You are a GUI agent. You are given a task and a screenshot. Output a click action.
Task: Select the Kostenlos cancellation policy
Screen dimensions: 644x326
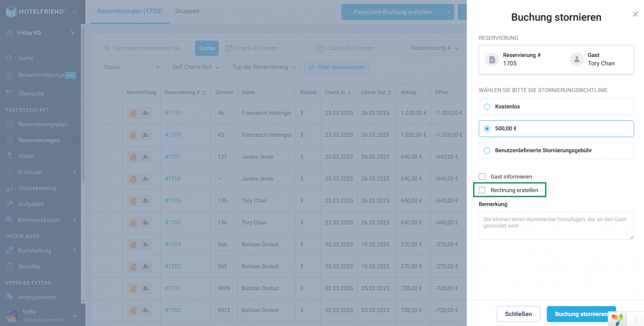556,107
